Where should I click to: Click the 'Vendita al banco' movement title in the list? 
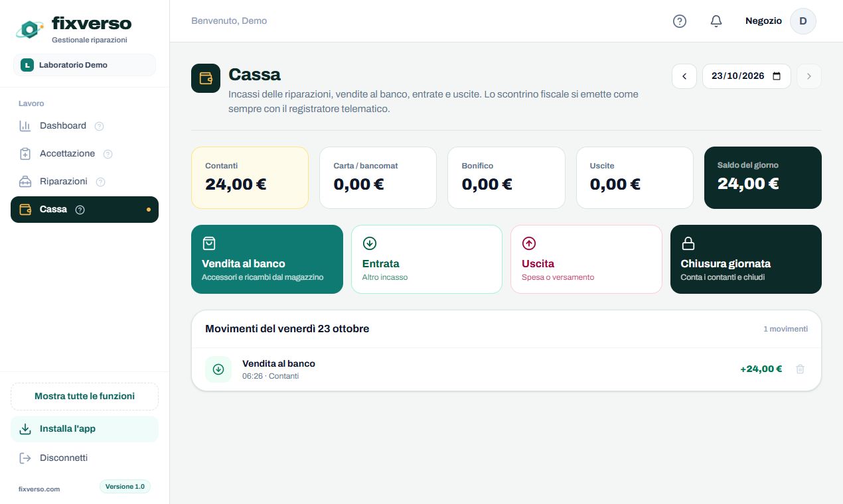click(279, 363)
